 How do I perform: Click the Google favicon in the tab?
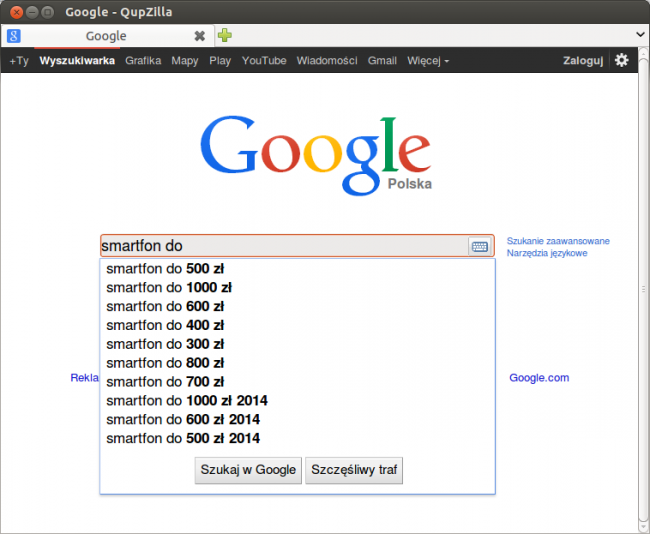[x=14, y=36]
